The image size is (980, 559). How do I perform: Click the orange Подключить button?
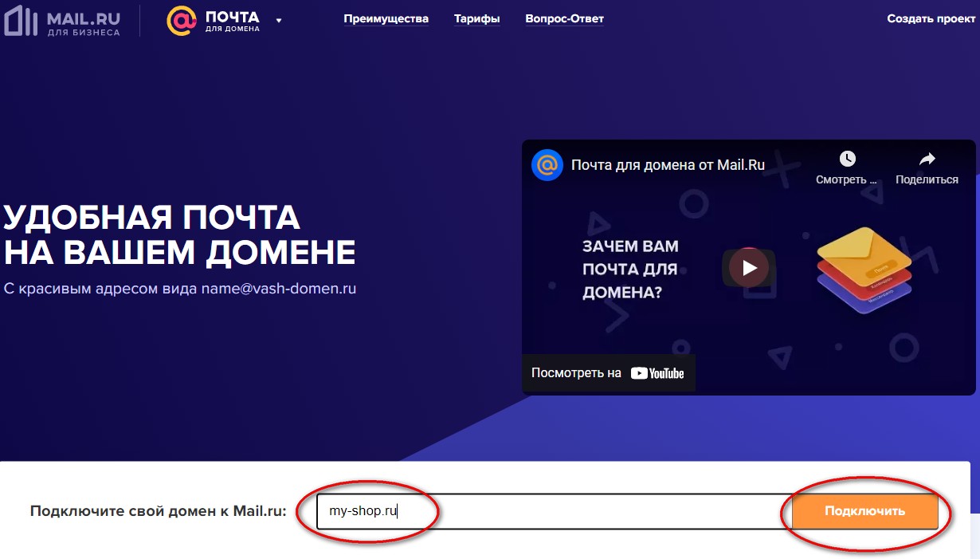(864, 511)
